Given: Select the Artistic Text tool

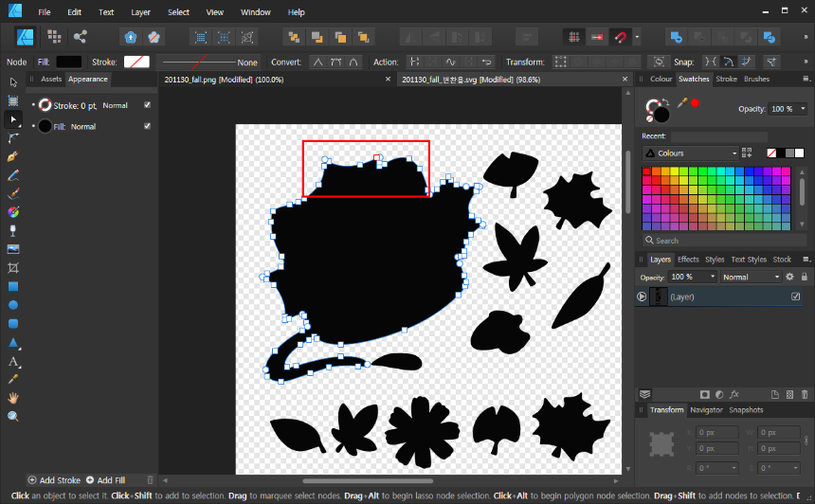Looking at the screenshot, I should click(13, 361).
